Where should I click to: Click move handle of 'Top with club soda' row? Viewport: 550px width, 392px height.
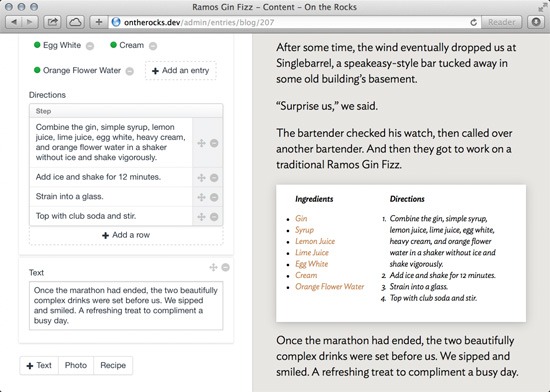click(x=201, y=217)
